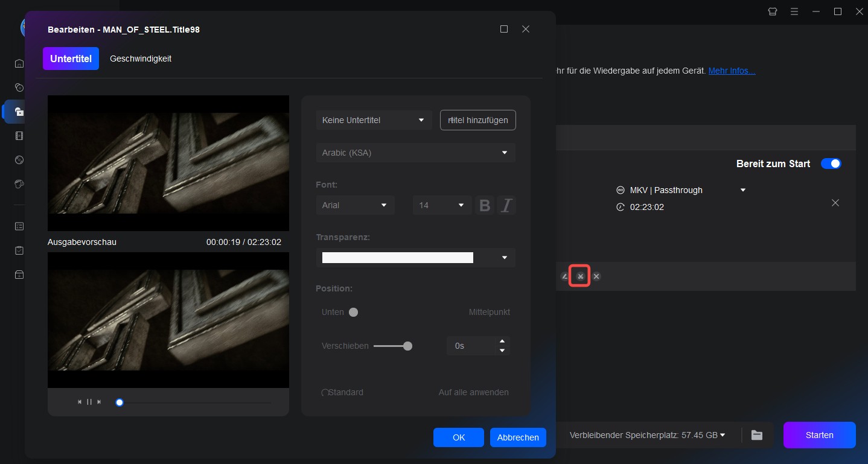Click the ISO format icon beside MKV

(x=620, y=190)
